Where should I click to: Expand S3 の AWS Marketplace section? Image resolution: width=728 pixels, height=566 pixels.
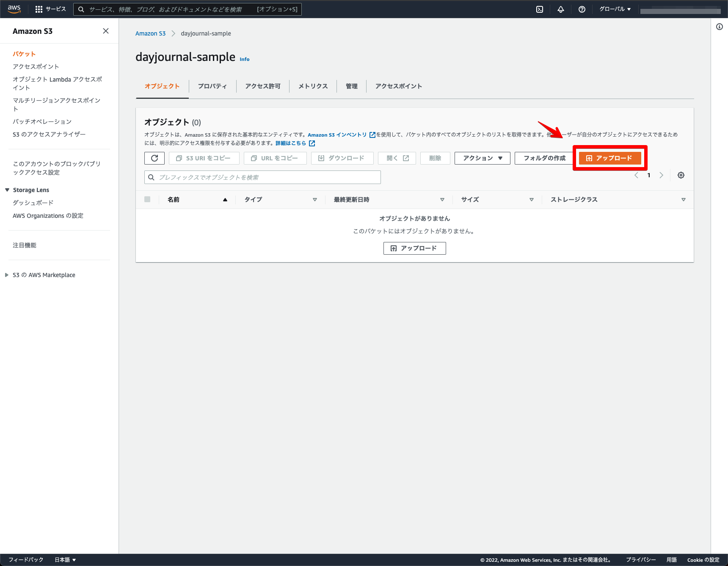7,275
